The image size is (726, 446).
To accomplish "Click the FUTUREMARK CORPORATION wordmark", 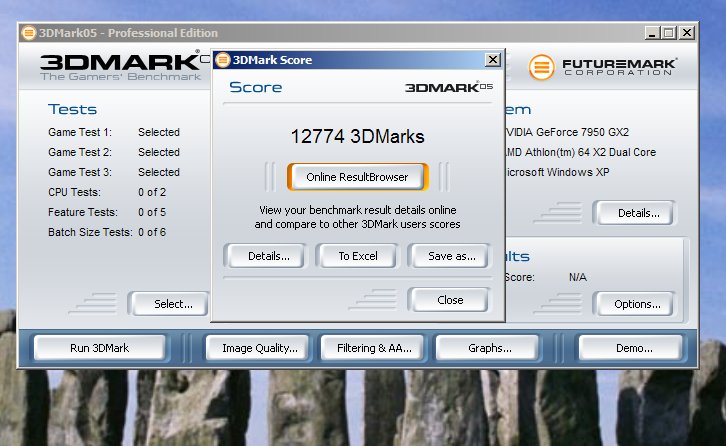I will [x=620, y=67].
